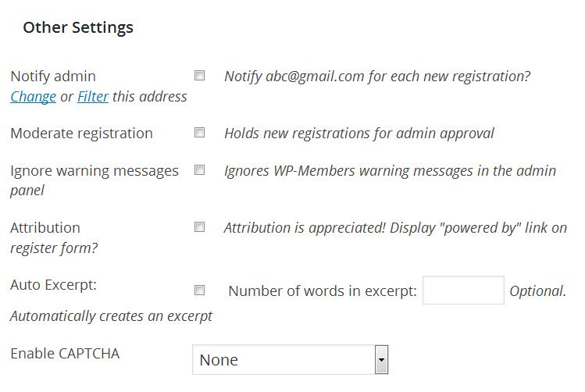Check the Ignore warning messages box

point(200,169)
